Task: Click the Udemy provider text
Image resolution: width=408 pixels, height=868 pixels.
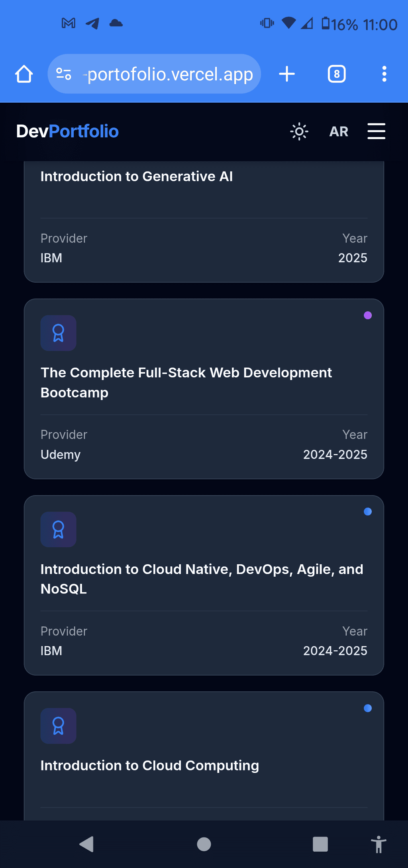Action: pos(61,454)
